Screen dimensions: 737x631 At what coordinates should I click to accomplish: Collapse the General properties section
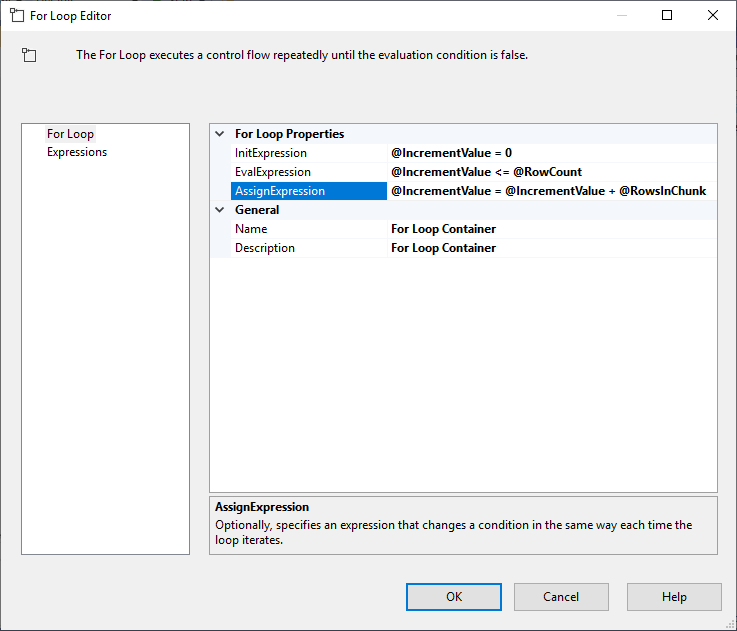pyautogui.click(x=220, y=210)
